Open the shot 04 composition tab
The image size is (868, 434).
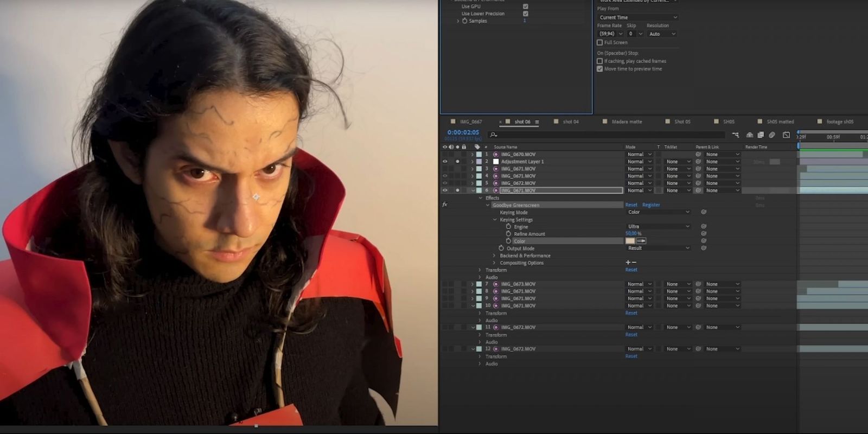[570, 122]
